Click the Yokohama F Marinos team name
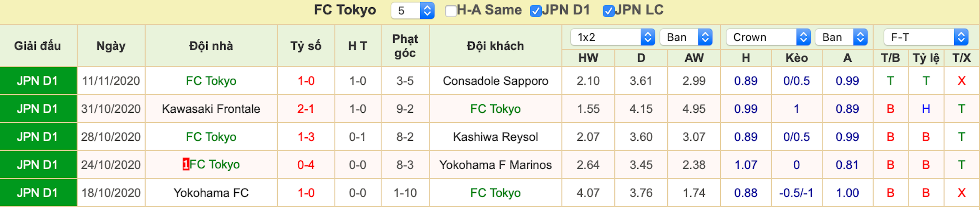This screenshot has height=210, width=980. point(496,165)
